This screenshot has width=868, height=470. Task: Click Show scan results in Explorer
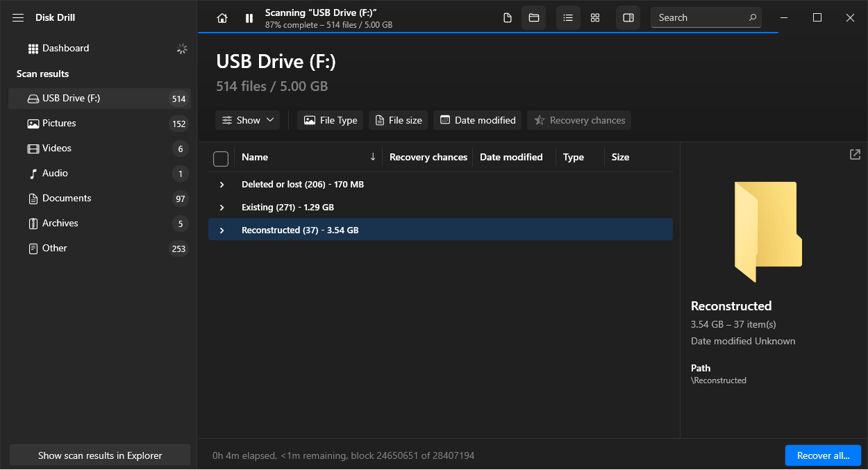(x=100, y=455)
